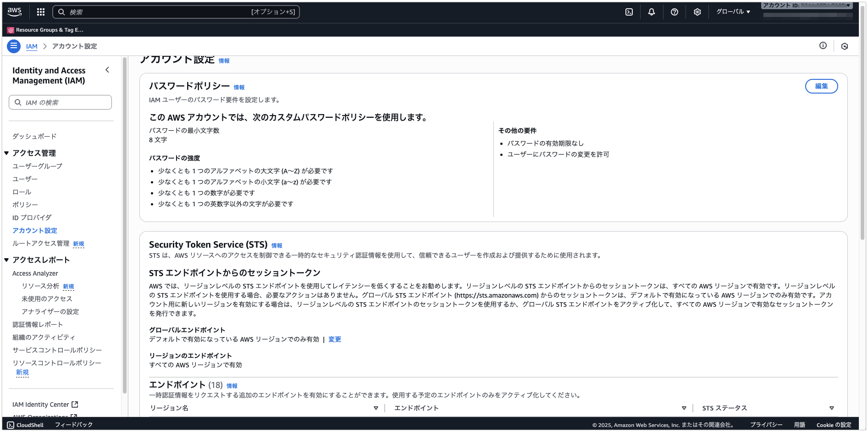Select ポリシー in the sidebar
The width and height of the screenshot is (868, 432).
click(x=25, y=205)
